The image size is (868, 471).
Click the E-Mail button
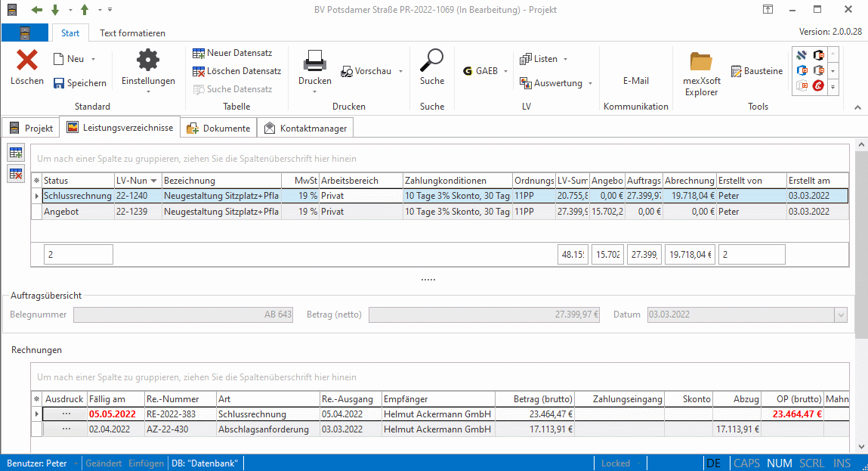[x=636, y=81]
